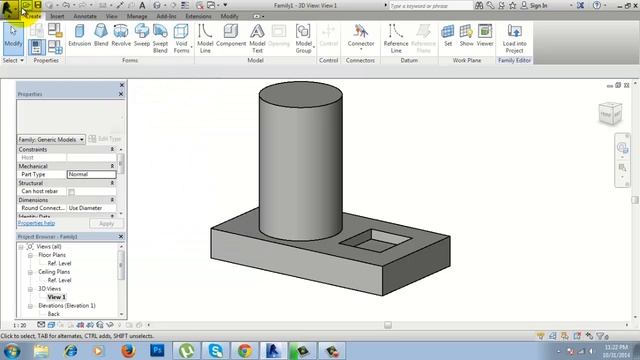Screen dimensions: 640x360
Task: Switch to the Modify ribbon tab
Action: point(229,16)
